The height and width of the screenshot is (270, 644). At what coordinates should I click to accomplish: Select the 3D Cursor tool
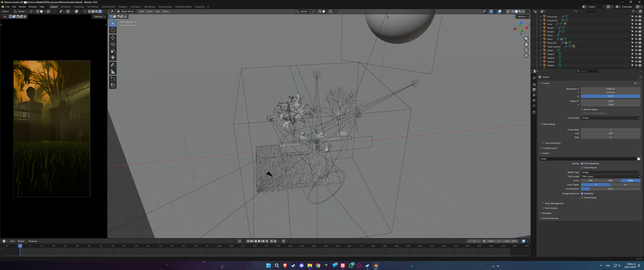point(113,30)
